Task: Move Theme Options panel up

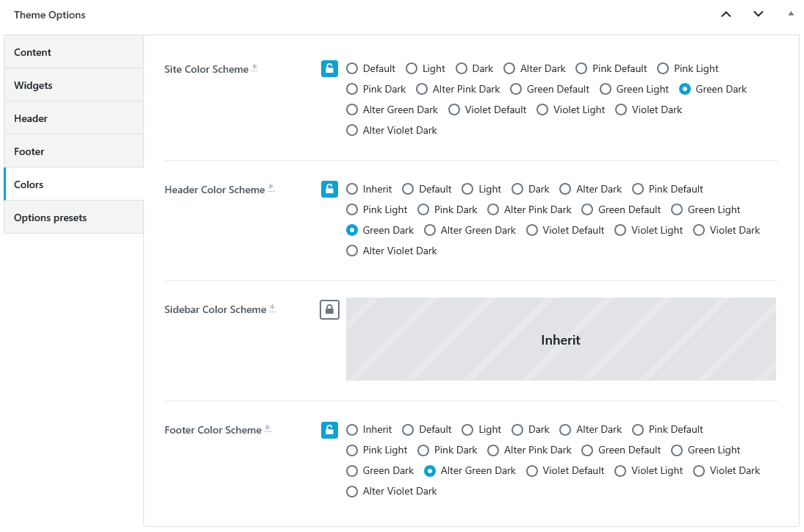Action: point(726,15)
